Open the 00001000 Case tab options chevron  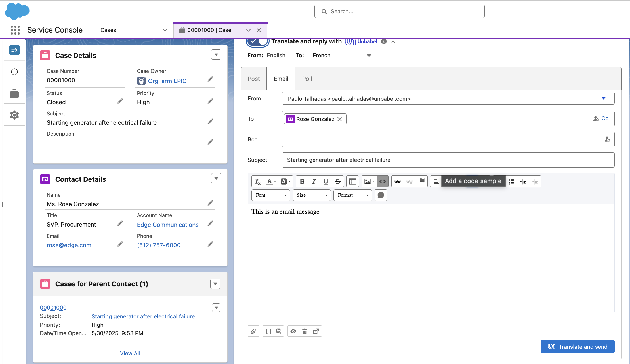(248, 30)
